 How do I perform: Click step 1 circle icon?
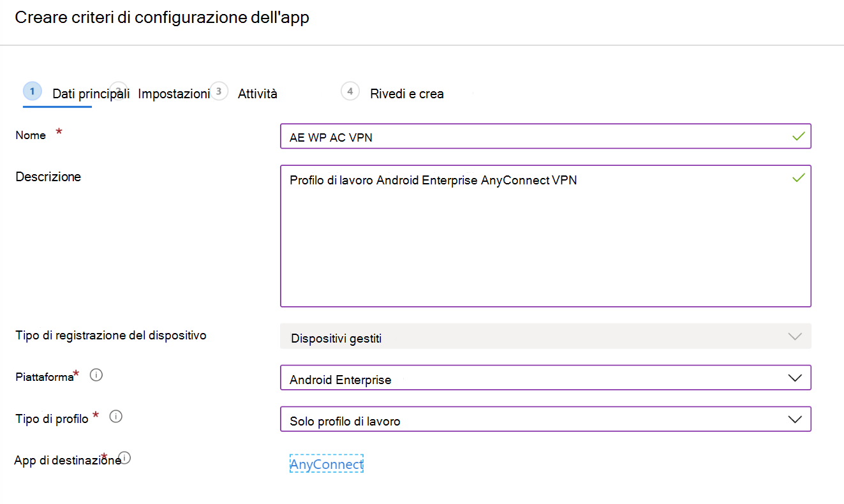pos(33,91)
